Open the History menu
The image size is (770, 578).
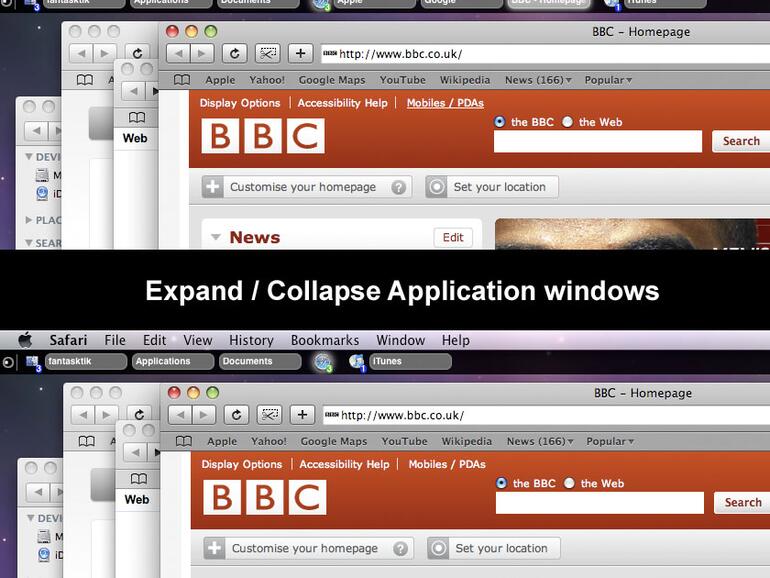click(251, 340)
